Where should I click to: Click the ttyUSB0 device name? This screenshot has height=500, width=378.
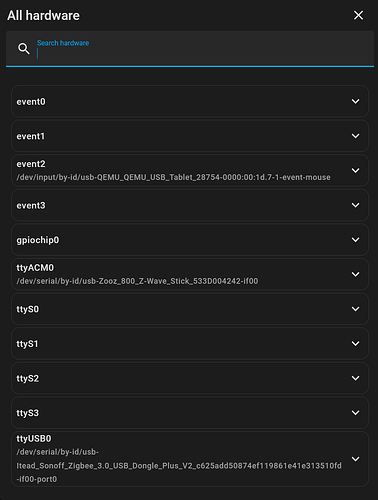(x=34, y=439)
